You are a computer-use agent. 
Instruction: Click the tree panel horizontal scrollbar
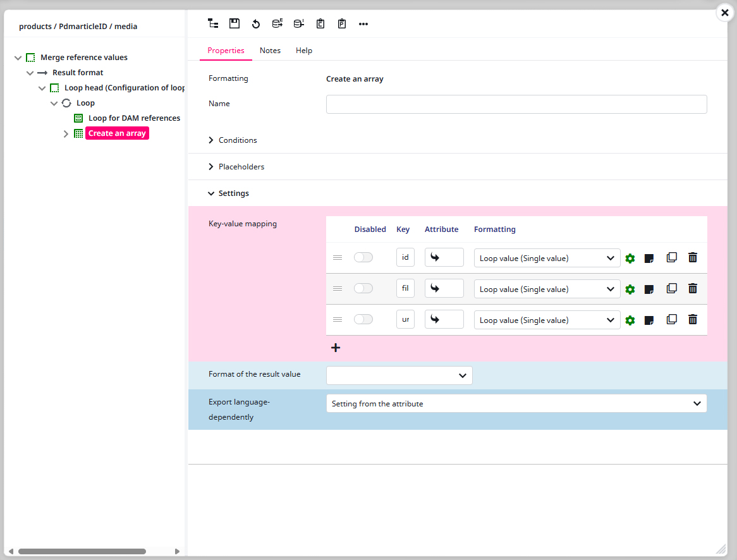[x=82, y=551]
